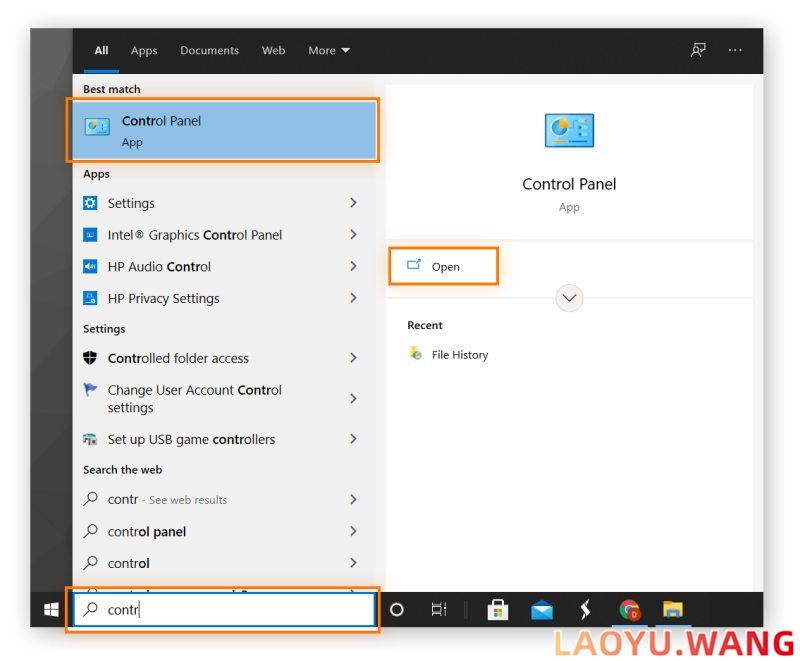Expand the 'control panel' web suggestion arrow
Screen dimensions: 800x661
(x=353, y=531)
